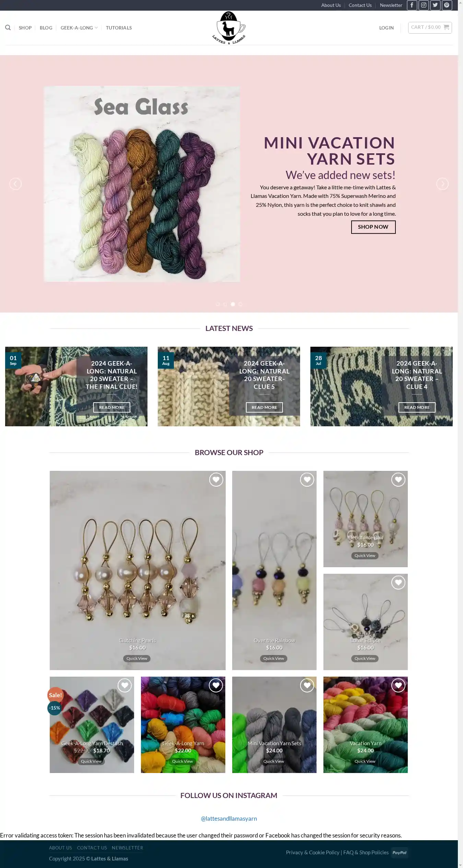Viewport: 463px width, 868px height.
Task: Visit the Facebook social icon
Action: [412, 5]
